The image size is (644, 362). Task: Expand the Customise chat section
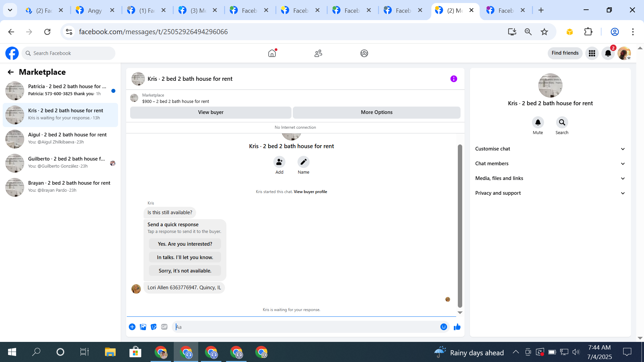550,149
